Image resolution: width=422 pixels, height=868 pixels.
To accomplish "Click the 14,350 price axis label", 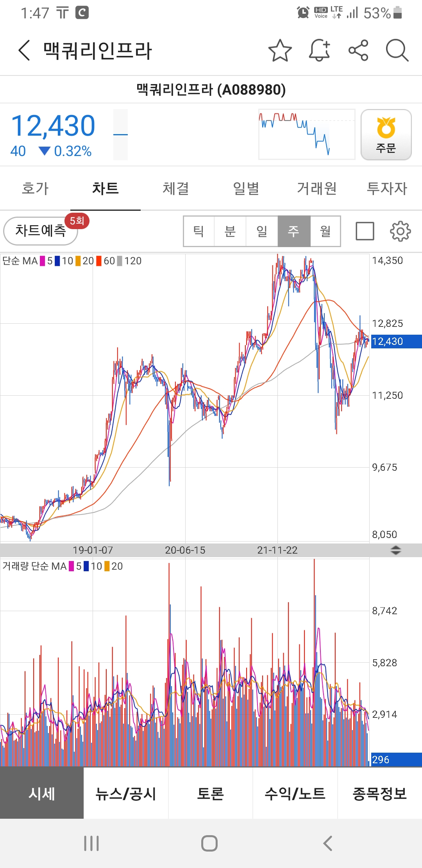I will coord(387,260).
